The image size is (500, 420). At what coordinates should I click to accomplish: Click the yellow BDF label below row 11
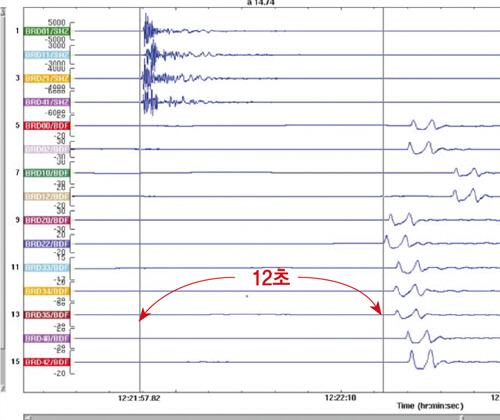(x=47, y=291)
